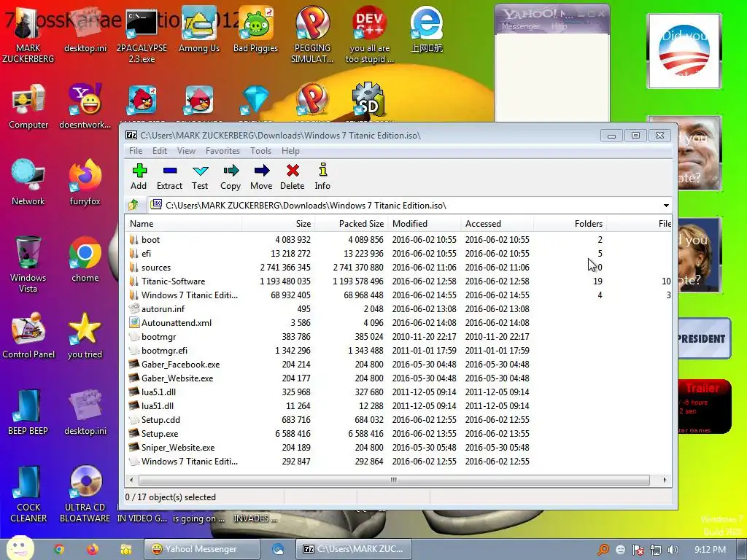Select the Setup.cdd file

pyautogui.click(x=398, y=419)
